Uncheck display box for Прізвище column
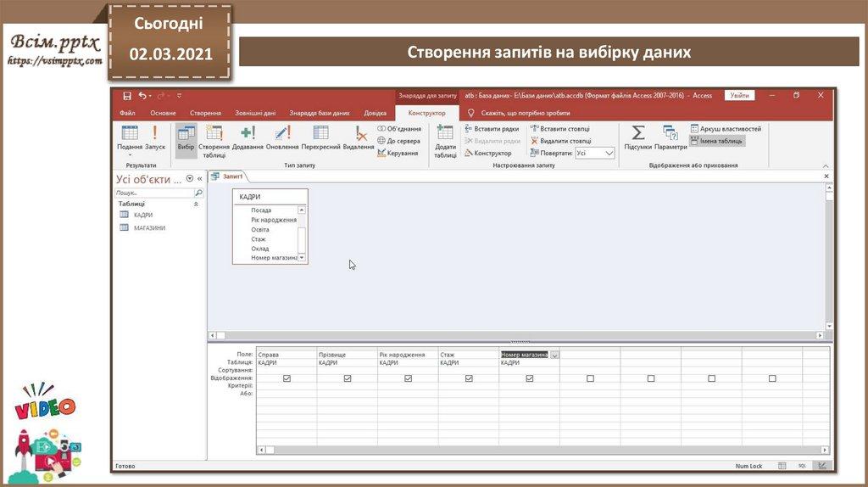The image size is (868, 487). point(348,378)
